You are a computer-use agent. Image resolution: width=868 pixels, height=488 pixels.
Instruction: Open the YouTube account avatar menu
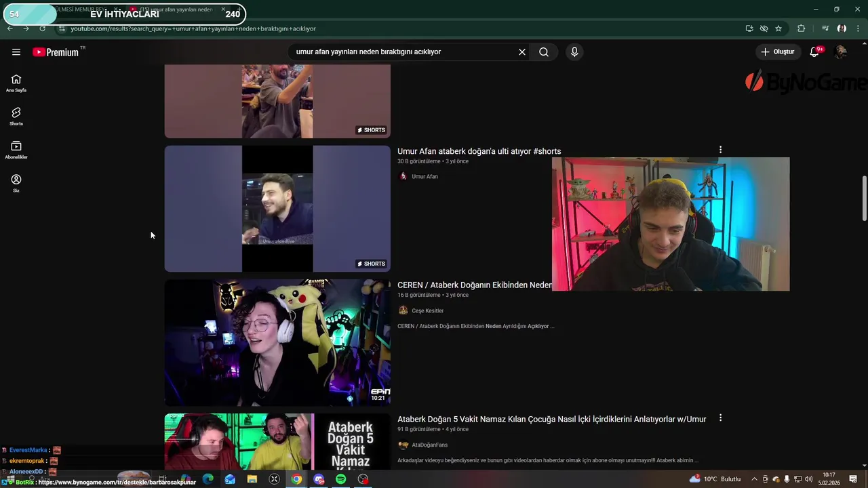click(x=841, y=52)
